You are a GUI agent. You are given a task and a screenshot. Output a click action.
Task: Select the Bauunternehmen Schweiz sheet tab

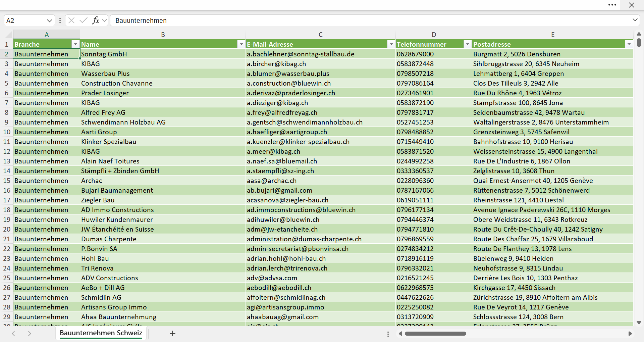pos(101,333)
